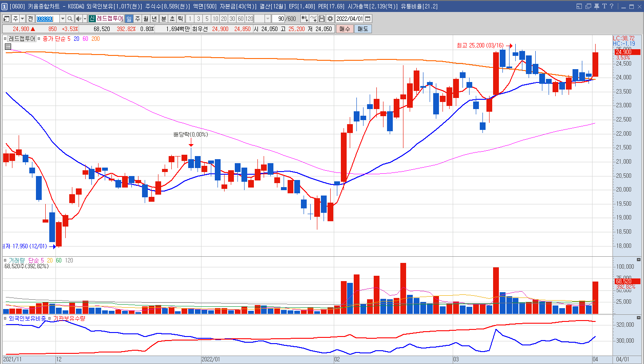Click the 최고 25,200 (03/16) high marker

480,45
